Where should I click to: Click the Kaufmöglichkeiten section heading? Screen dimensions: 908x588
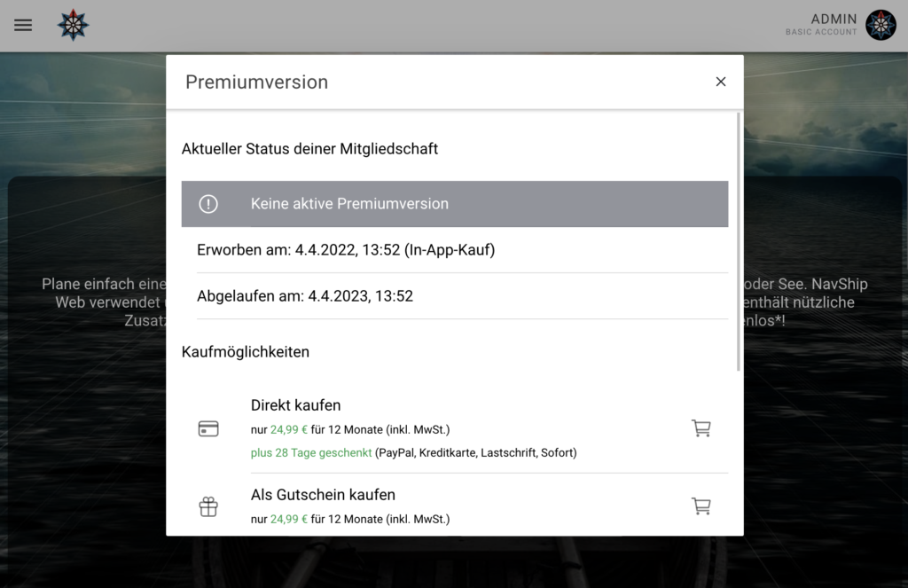(246, 351)
